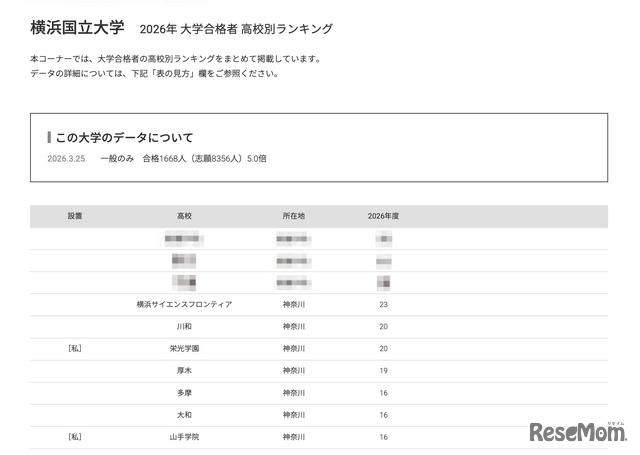Click the [私] label beside 栄光学園
Screen dimensions: 640x455
[75, 348]
